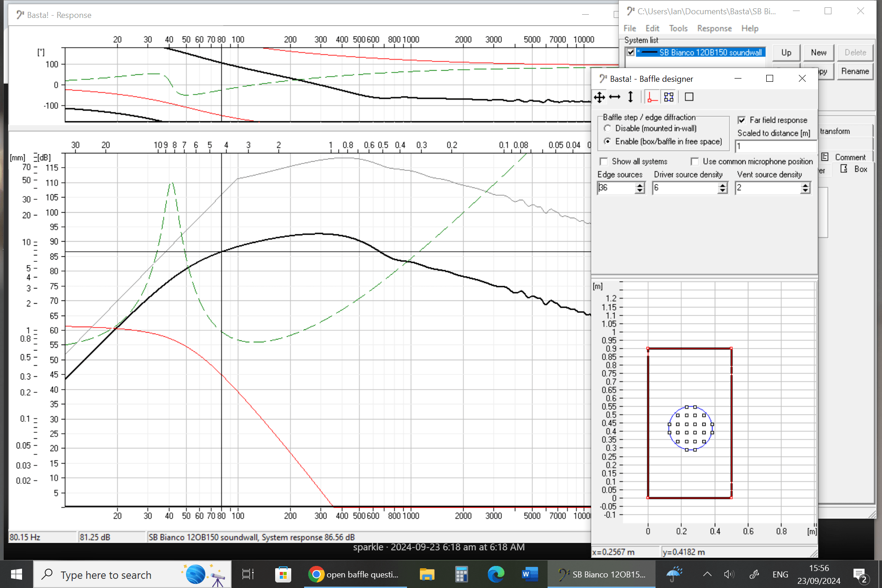Increase the Vent source density value
Screen dimensions: 882x588
(805, 185)
